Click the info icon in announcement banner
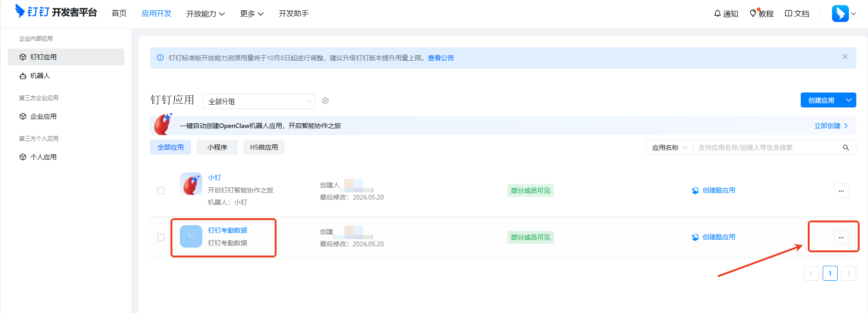Image resolution: width=868 pixels, height=313 pixels. pos(160,58)
